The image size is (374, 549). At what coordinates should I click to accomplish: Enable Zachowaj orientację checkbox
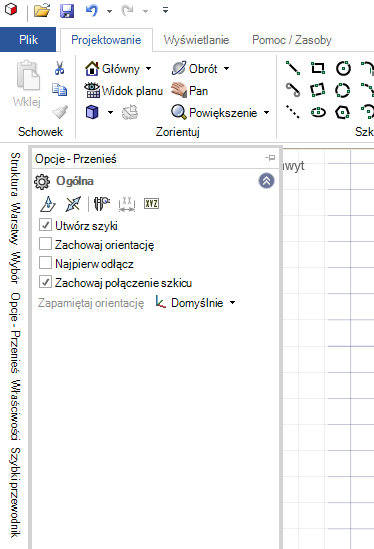(x=46, y=244)
